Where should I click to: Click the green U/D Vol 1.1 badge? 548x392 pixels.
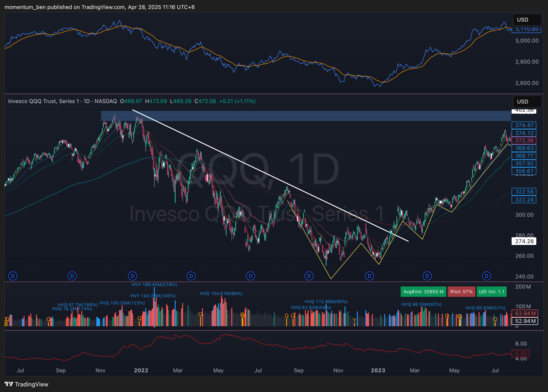click(x=491, y=292)
